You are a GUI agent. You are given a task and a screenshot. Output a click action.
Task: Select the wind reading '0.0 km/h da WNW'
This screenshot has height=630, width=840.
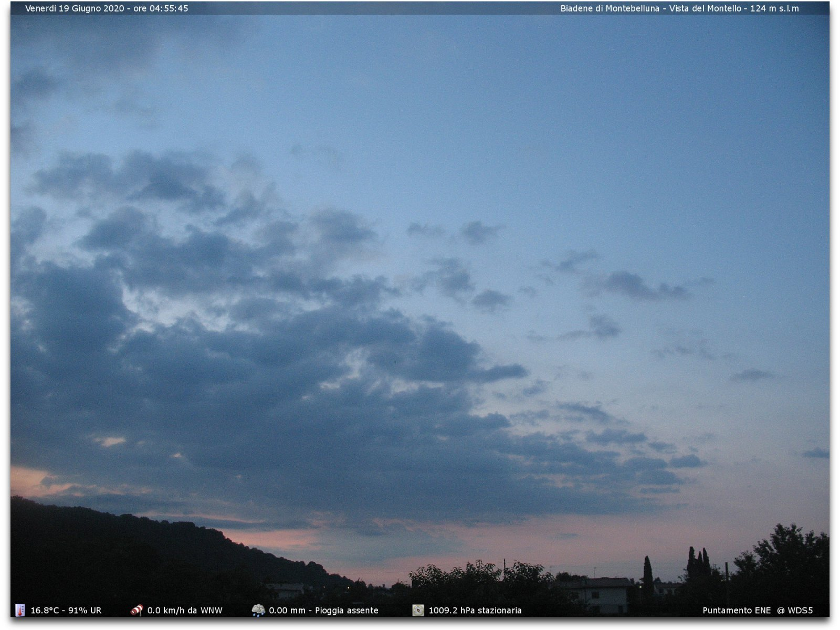tap(185, 611)
